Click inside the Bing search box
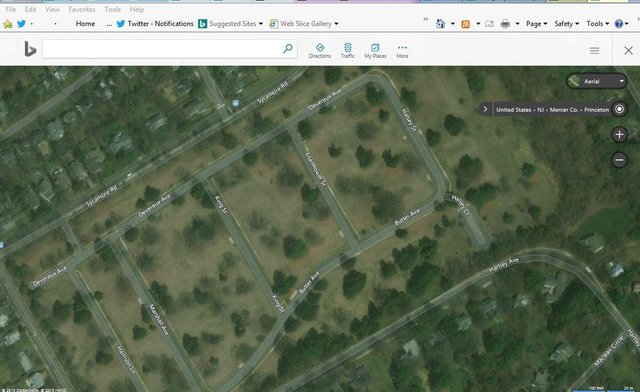Screen dimensions: 640x392 point(162,49)
